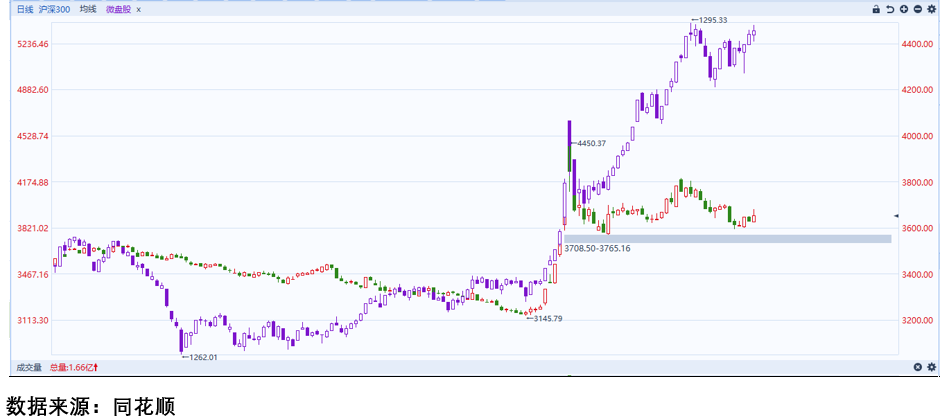Click right axis value 4200.00

tap(918, 90)
